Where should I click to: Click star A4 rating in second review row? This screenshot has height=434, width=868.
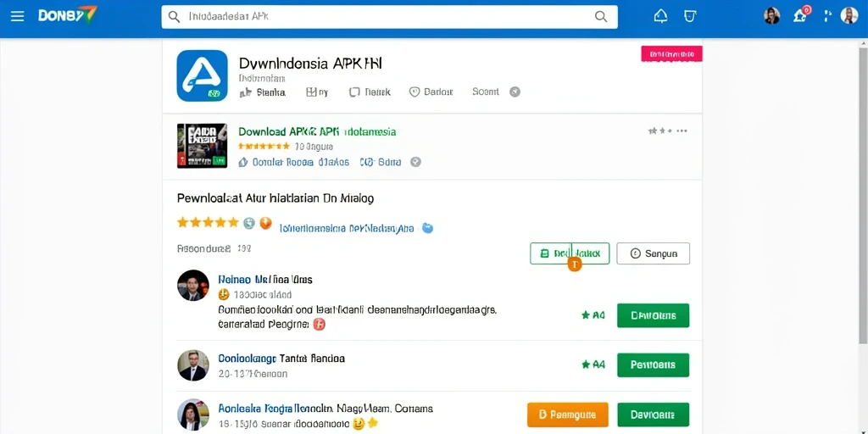point(593,364)
